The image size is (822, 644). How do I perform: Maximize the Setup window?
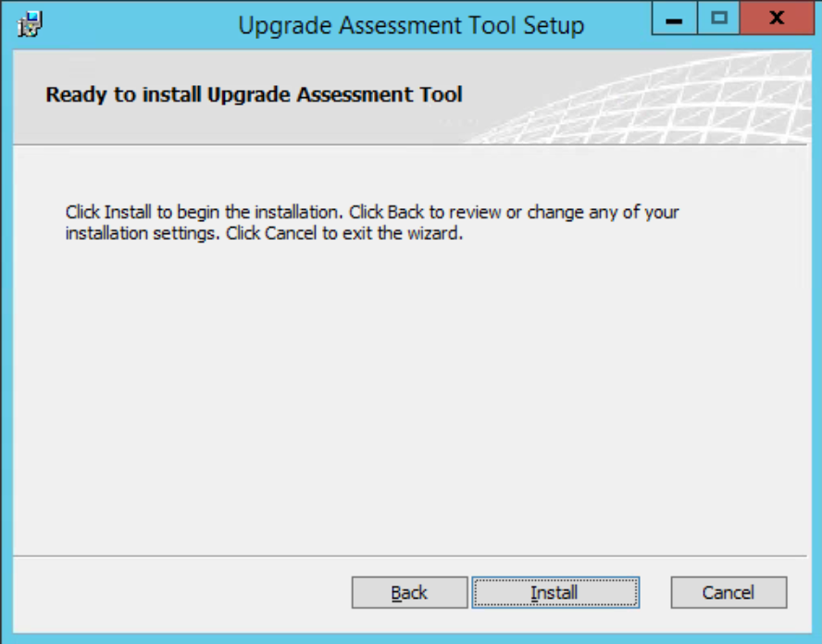click(x=718, y=19)
